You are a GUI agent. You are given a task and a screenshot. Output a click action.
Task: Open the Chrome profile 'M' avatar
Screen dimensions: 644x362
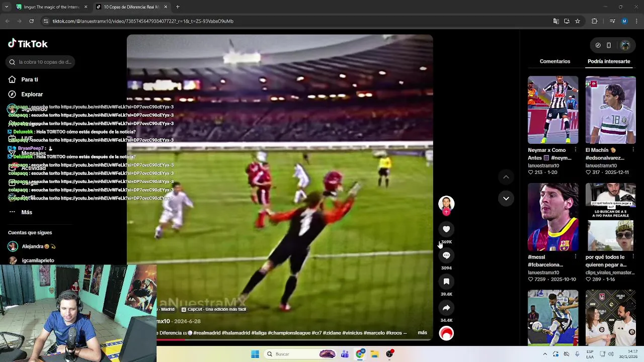coord(624,21)
